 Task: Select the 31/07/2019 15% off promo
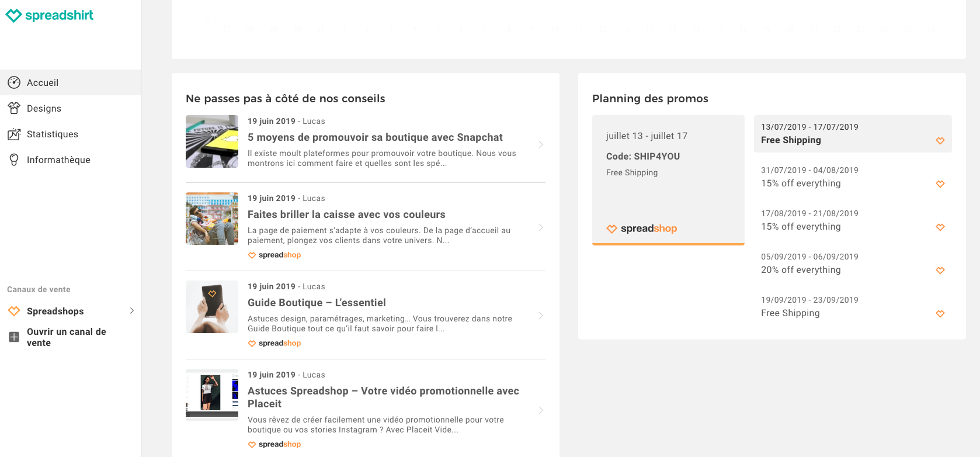(809, 176)
